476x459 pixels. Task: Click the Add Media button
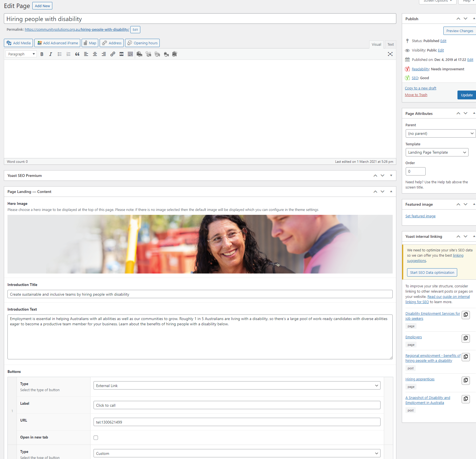click(19, 43)
